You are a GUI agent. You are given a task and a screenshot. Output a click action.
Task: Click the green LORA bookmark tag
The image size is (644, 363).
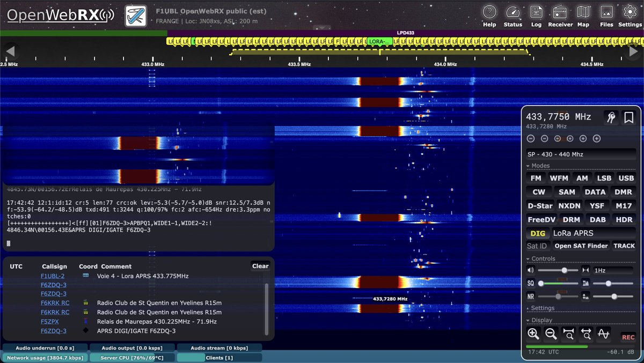tap(380, 41)
